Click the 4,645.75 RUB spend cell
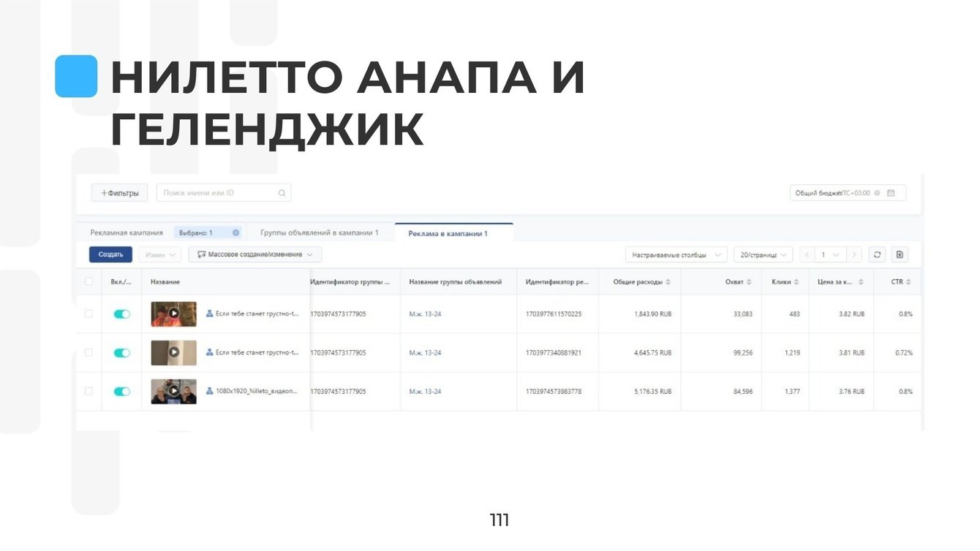980x551 pixels. point(653,353)
